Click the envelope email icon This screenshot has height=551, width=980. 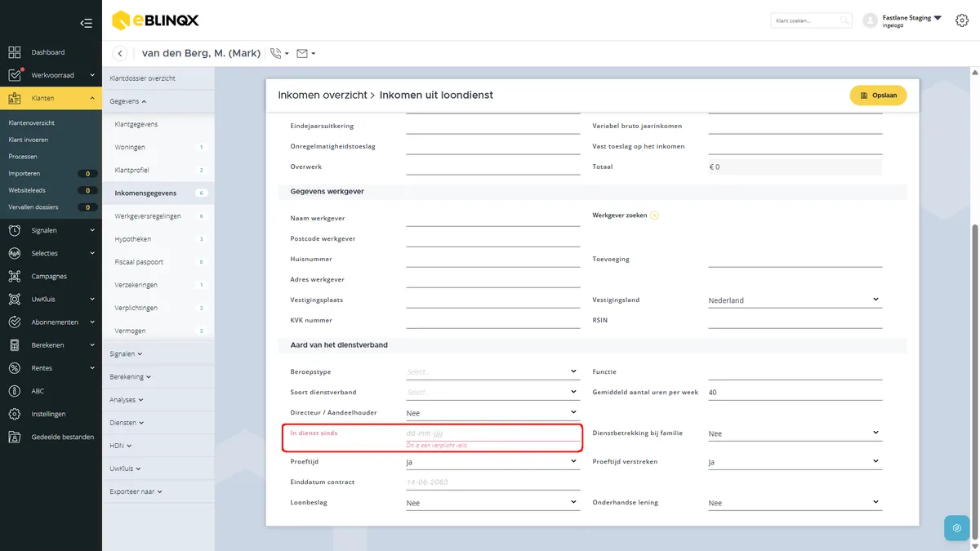tap(302, 54)
